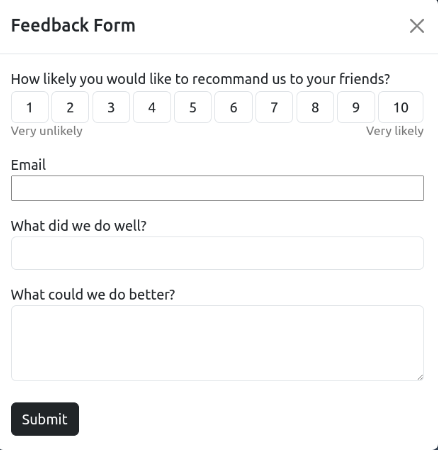Click the textarea resize handle corner
The height and width of the screenshot is (450, 438).
point(420,377)
